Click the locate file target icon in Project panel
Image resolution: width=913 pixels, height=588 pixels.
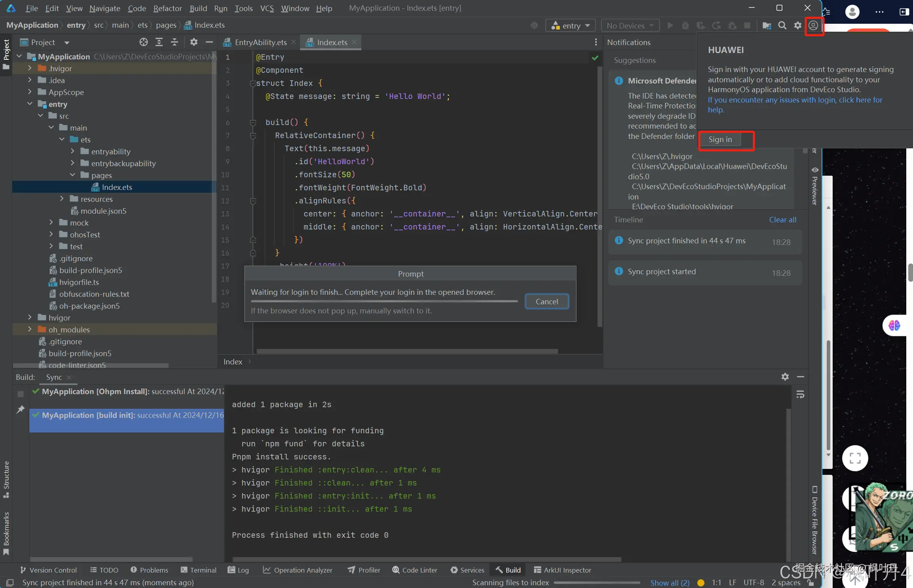point(143,42)
